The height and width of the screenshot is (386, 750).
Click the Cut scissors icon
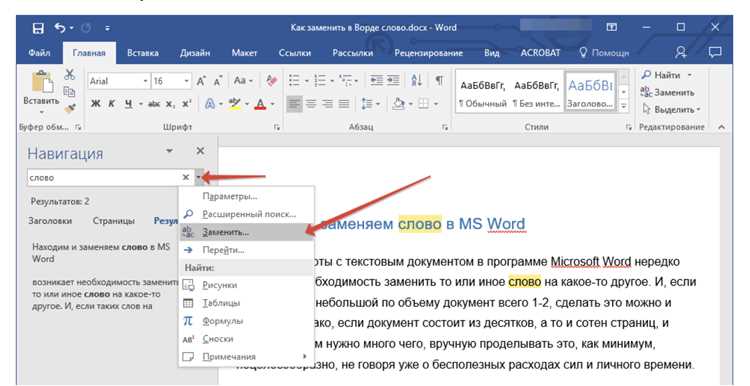[70, 75]
